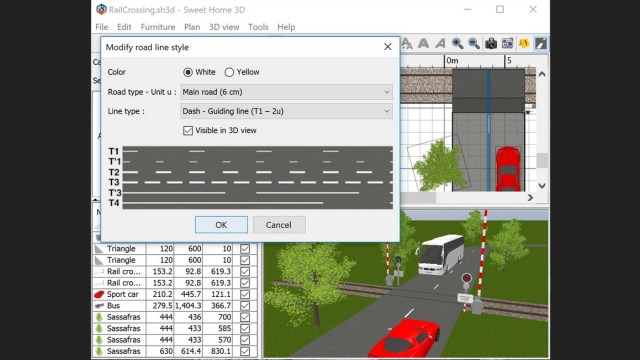640x360 pixels.
Task: Toggle Visible in 3D view checkbox
Action: point(188,131)
